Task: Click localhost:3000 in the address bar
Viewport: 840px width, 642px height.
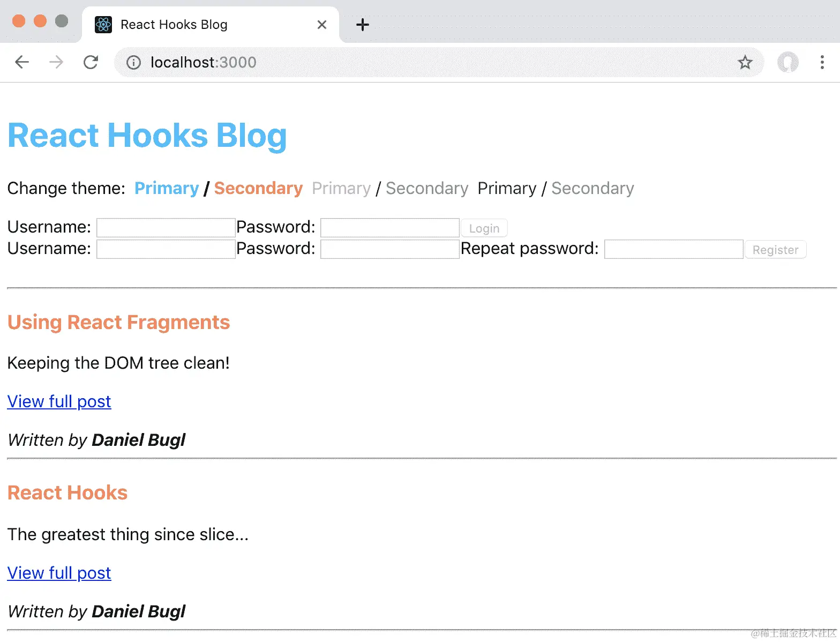Action: (x=204, y=63)
